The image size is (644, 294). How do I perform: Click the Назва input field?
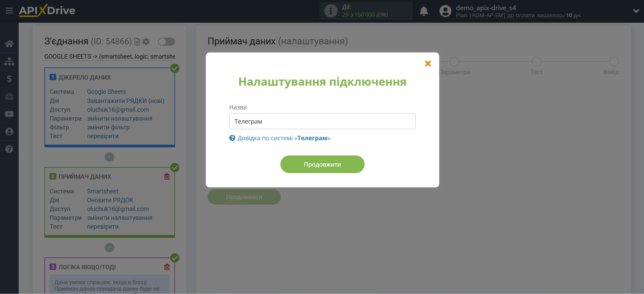click(x=322, y=121)
